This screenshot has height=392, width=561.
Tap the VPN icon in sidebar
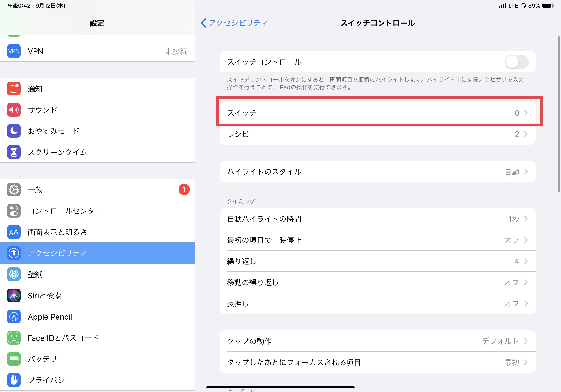14,51
